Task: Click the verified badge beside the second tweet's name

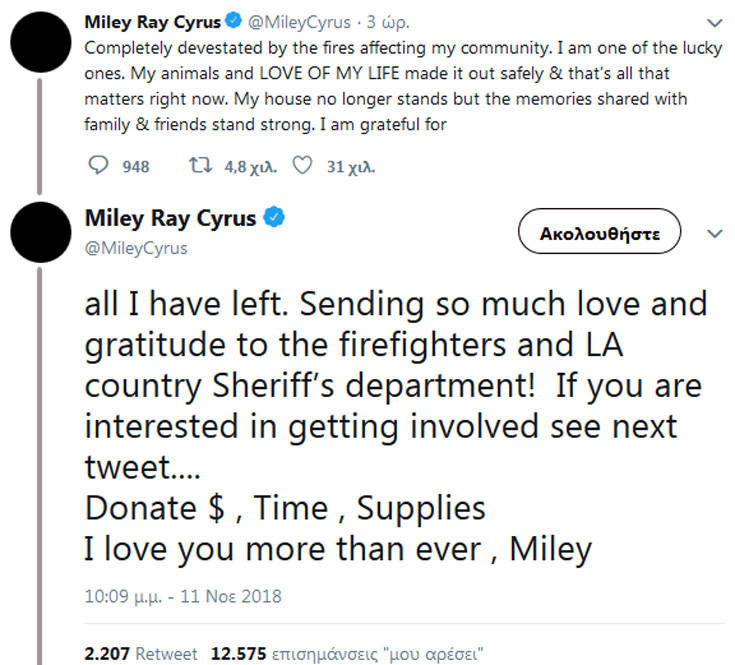Action: (x=274, y=217)
